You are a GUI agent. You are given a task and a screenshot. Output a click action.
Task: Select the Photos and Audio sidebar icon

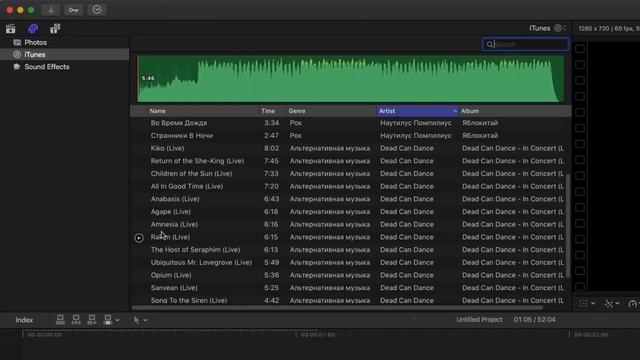[33, 29]
